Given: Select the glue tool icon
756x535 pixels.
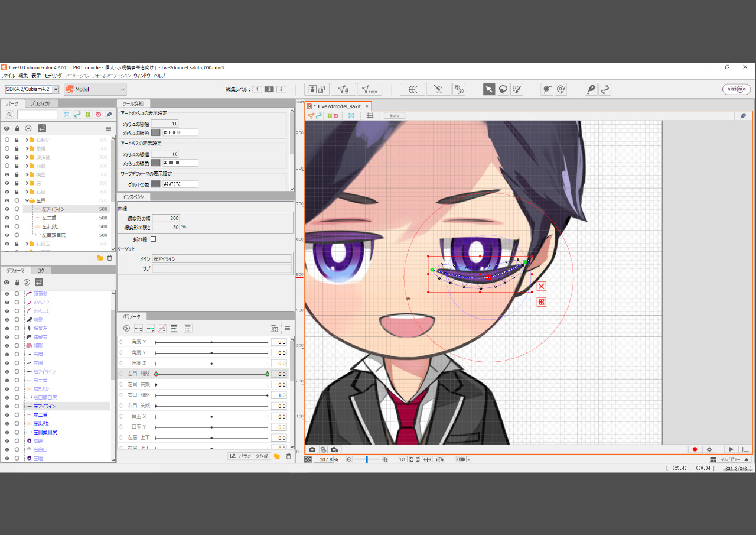Looking at the screenshot, I should 460,89.
